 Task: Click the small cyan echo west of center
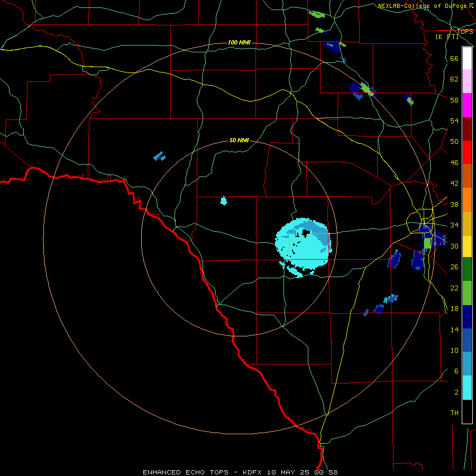coord(224,200)
